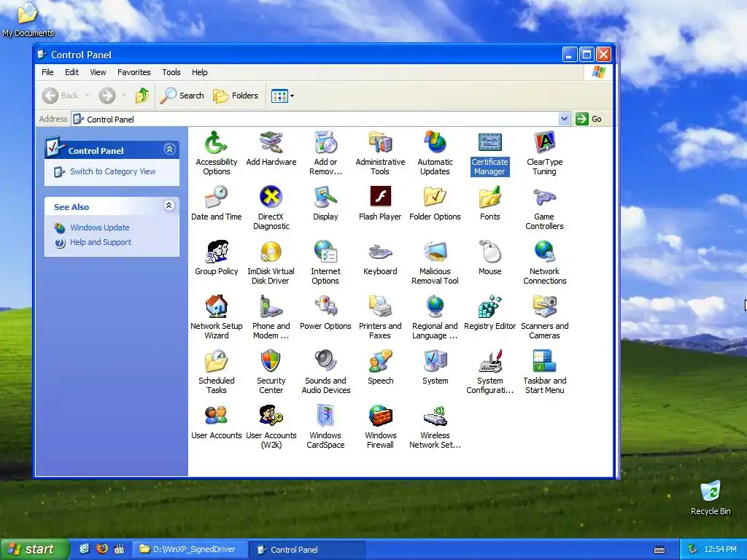747x560 pixels.
Task: Open the Address bar dropdown arrow
Action: [x=564, y=119]
